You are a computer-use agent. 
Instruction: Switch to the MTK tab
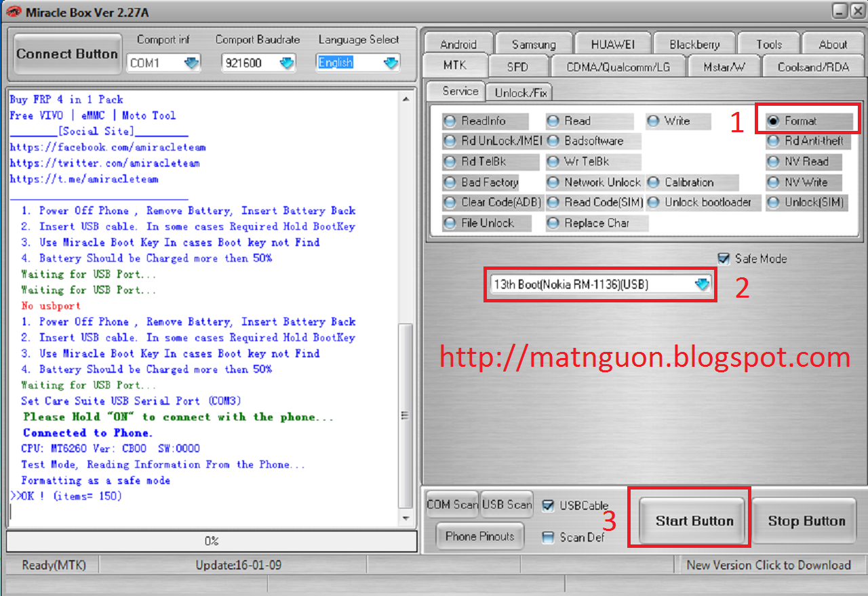point(455,66)
